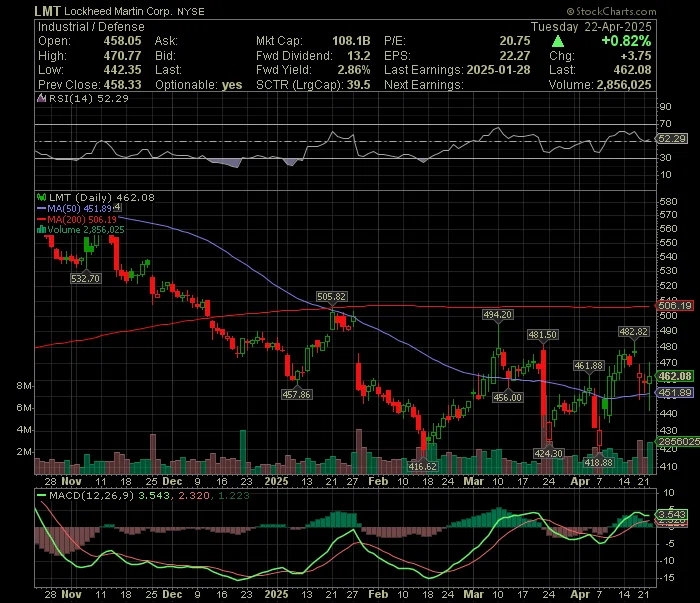This screenshot has height=603, width=700.
Task: Click the 52.29 tag on RSI axis
Action: click(672, 139)
